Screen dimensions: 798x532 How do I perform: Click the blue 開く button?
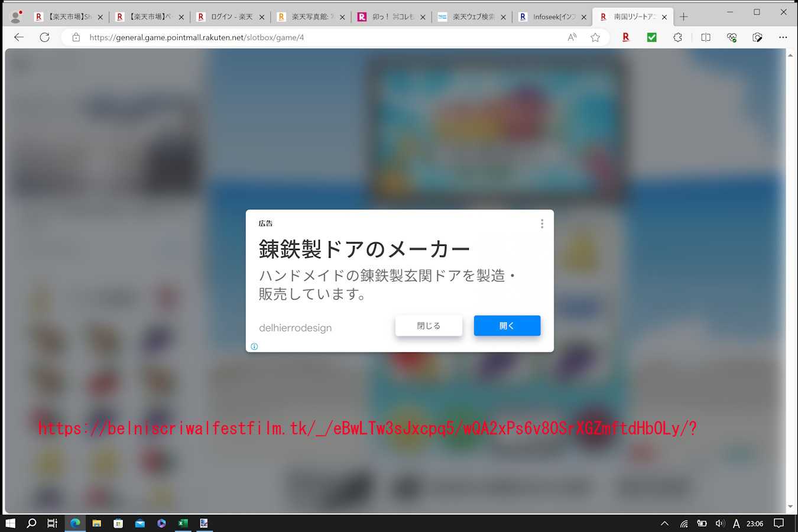[x=507, y=326]
